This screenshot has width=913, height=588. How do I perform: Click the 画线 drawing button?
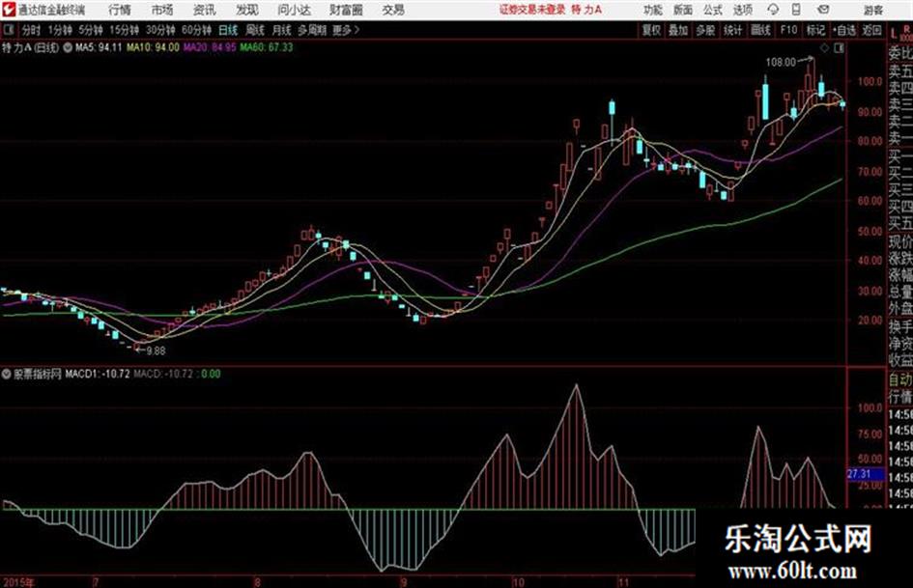point(760,30)
